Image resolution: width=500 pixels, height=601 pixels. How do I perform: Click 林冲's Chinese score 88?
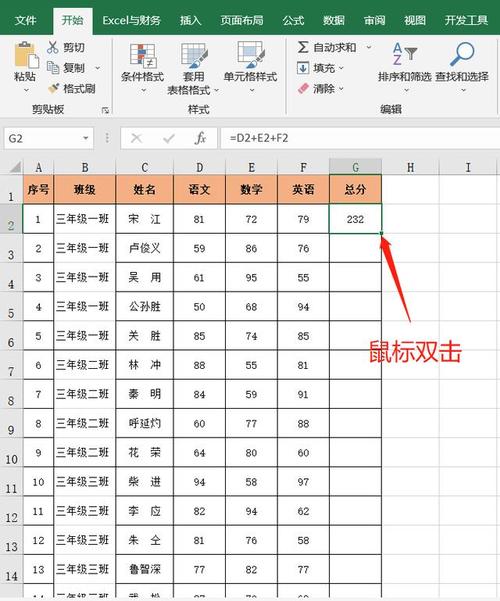[x=199, y=365]
